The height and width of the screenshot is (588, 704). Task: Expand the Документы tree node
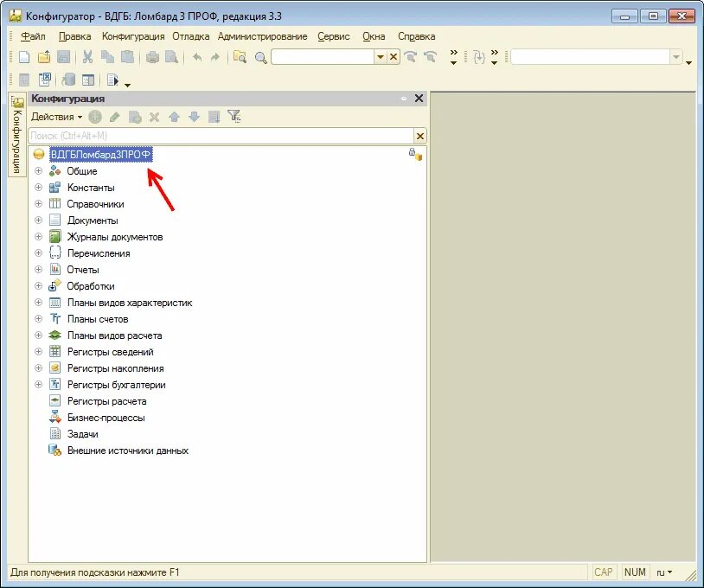click(39, 220)
